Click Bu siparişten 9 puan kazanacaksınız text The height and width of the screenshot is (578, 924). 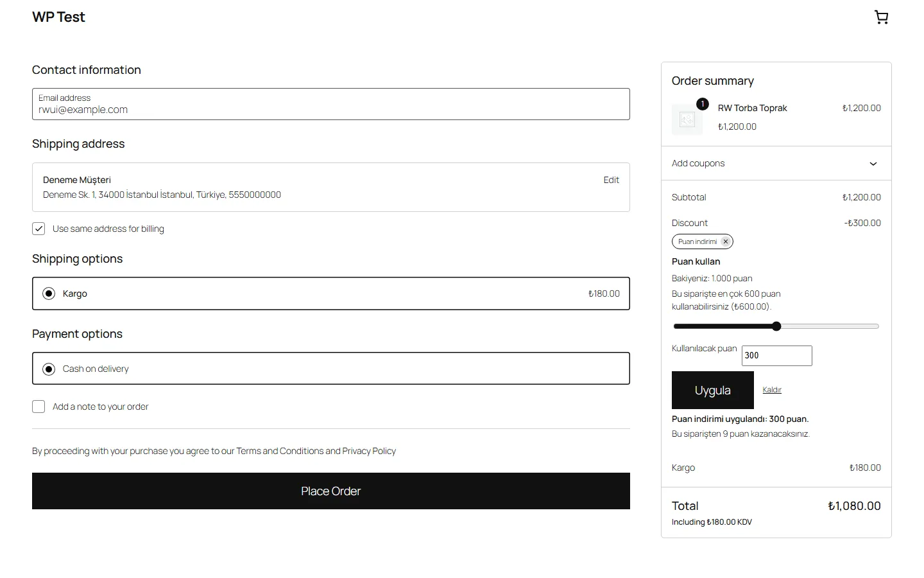point(740,433)
